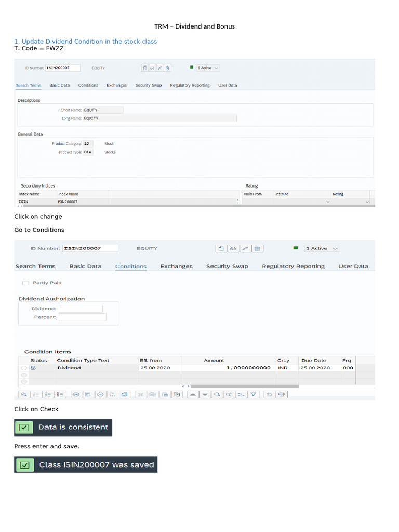Click the Create icon in the Search Terms screenshot header
This screenshot has width=399, height=532.
[144, 68]
